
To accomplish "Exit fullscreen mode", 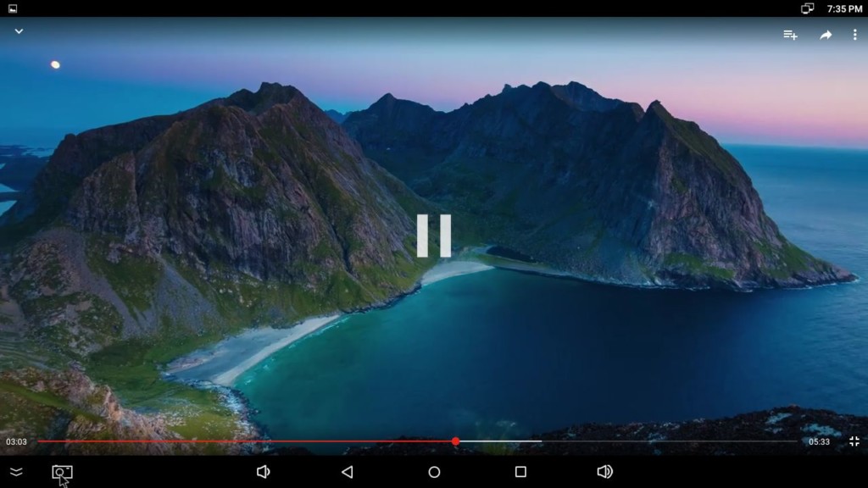I will (x=854, y=441).
